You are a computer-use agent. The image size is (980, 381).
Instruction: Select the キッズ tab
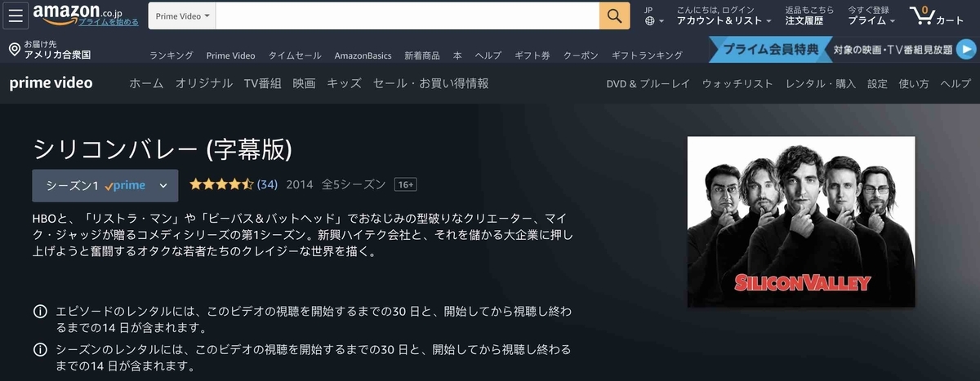pos(344,83)
